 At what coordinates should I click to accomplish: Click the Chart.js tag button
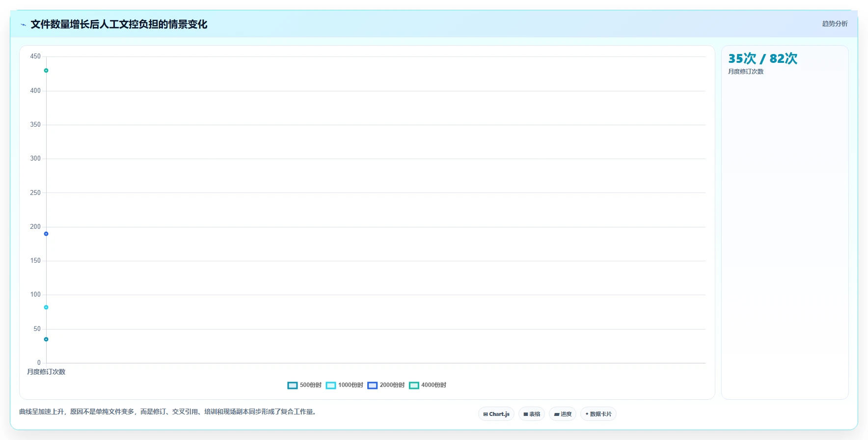point(496,414)
